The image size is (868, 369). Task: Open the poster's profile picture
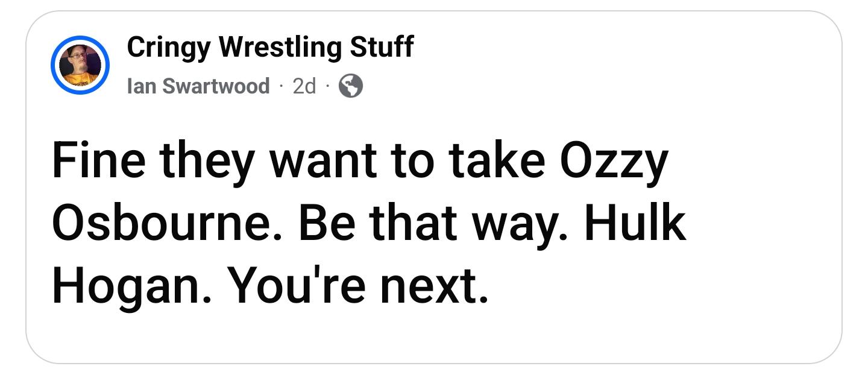[80, 65]
